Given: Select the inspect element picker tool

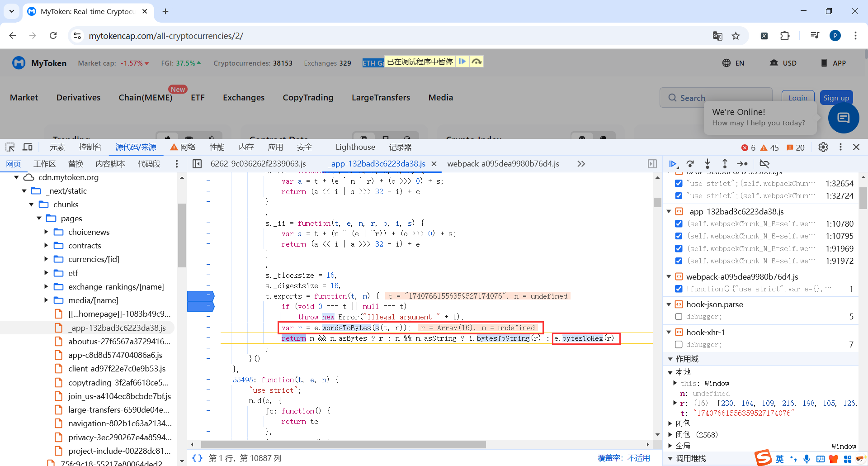Looking at the screenshot, I should click(10, 147).
